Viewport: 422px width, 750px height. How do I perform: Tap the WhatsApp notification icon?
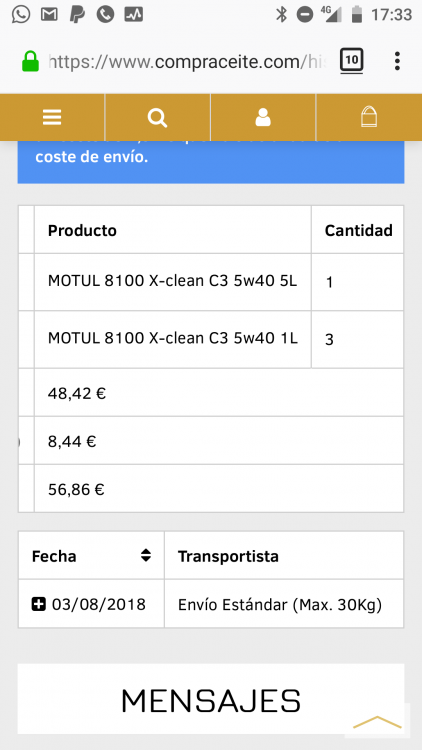point(21,14)
